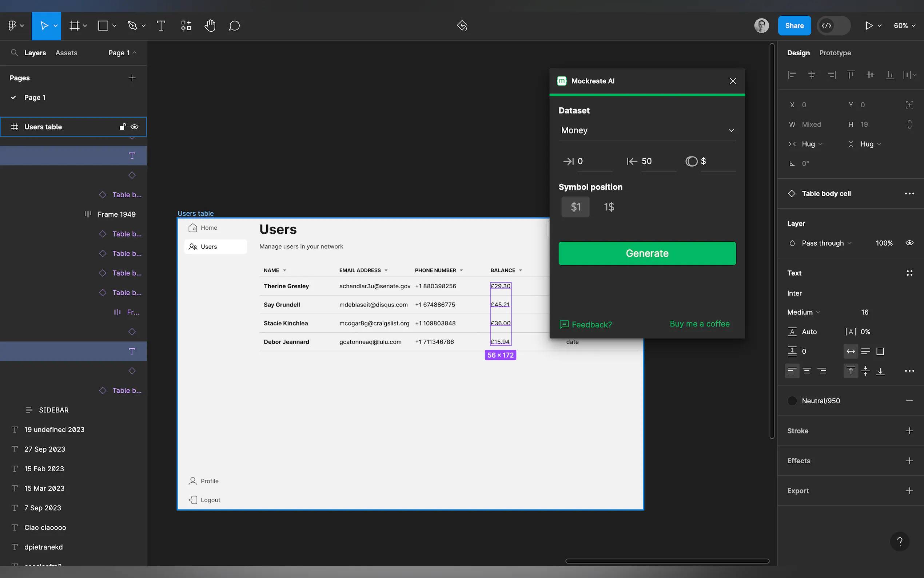Click the green Generate button
The image size is (924, 578).
click(647, 253)
